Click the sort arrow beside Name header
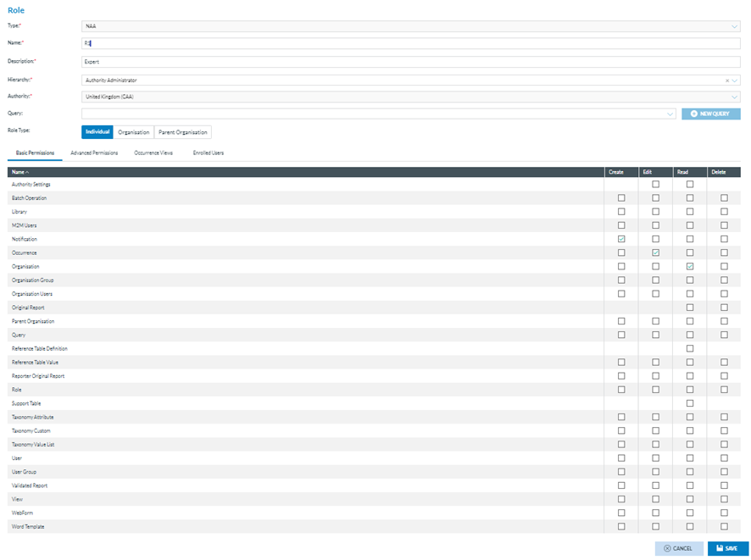Viewport: 751px width, 560px height. [x=27, y=172]
